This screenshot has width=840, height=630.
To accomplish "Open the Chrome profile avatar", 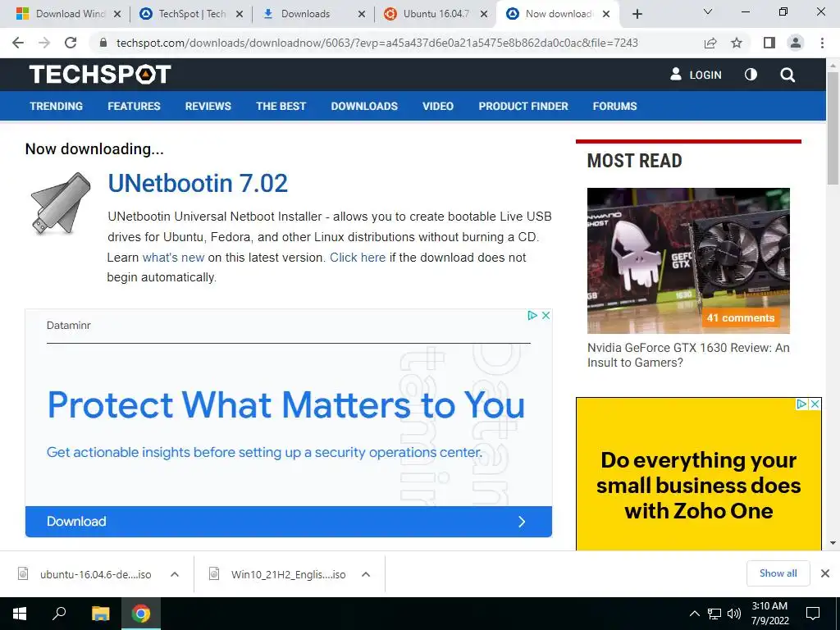I will (796, 43).
